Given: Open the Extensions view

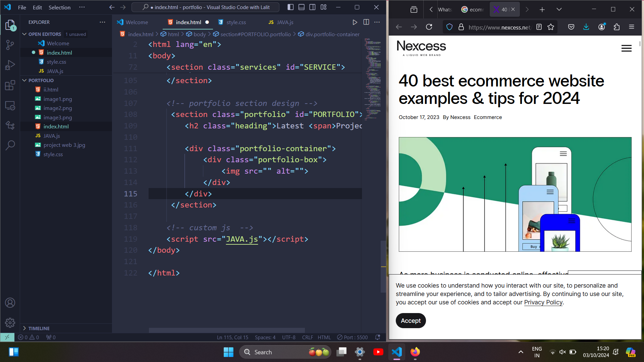Looking at the screenshot, I should [10, 85].
